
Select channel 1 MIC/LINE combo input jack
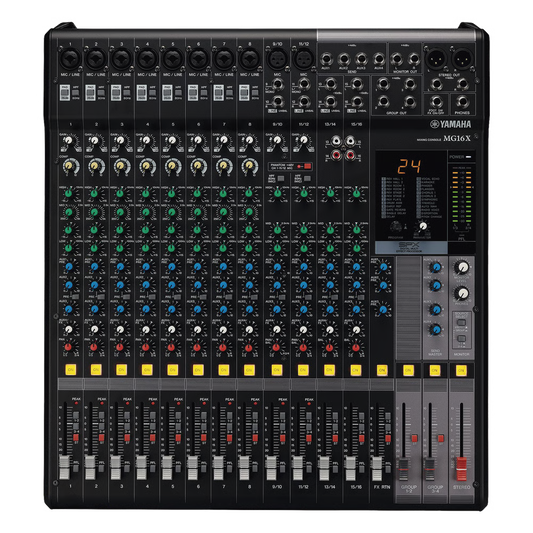click(x=70, y=59)
